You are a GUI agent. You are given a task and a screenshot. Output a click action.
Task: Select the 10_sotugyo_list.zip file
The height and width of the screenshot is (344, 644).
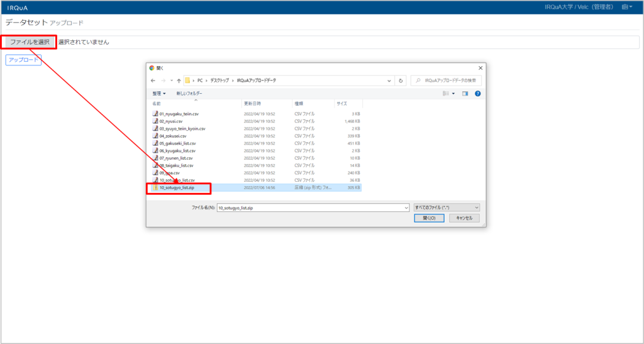(x=181, y=187)
